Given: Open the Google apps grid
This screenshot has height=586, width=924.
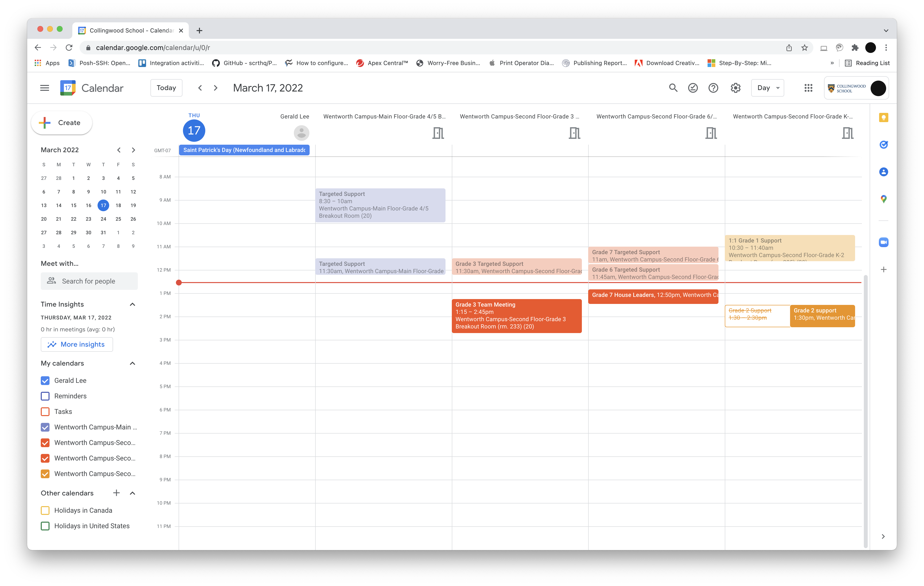Looking at the screenshot, I should coord(808,88).
